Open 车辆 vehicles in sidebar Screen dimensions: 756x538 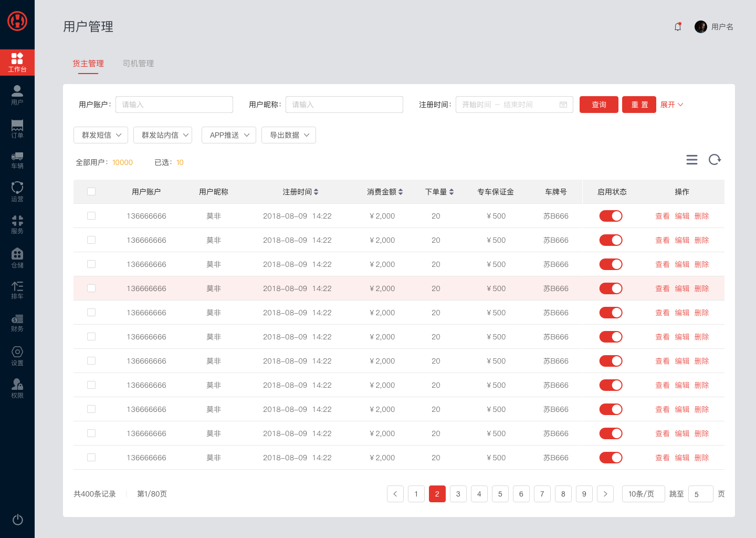coord(17,160)
